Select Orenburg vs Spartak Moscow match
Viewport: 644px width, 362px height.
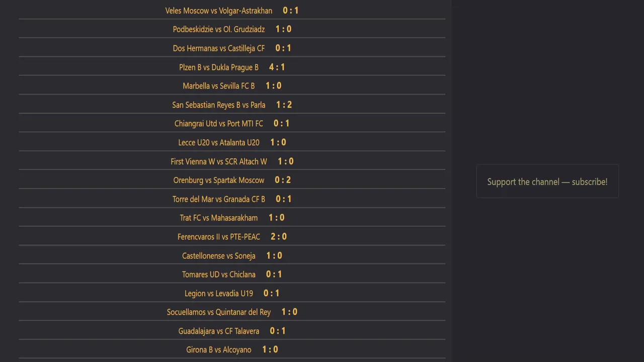tap(219, 180)
